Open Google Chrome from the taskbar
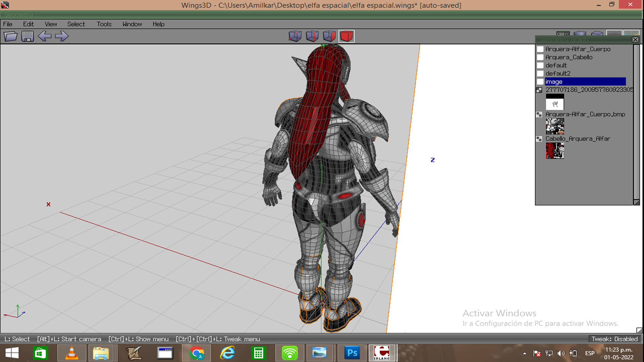Screen dimensions: 644x362 click(197, 353)
